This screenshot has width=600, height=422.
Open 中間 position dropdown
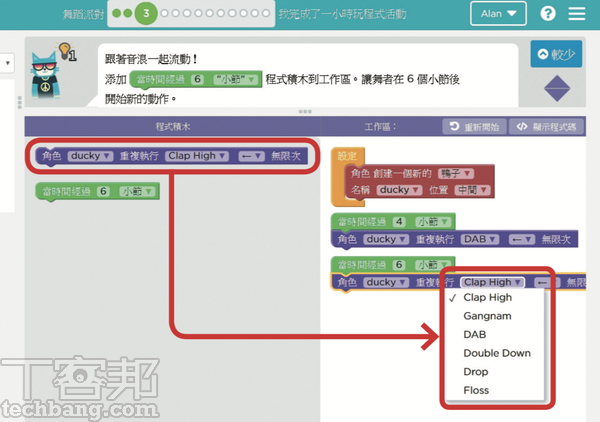(x=472, y=190)
